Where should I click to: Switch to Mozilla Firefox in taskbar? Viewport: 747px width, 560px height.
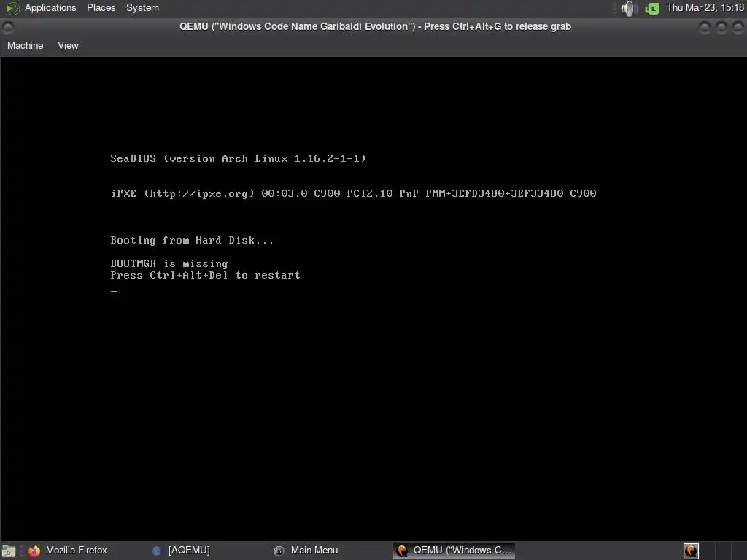pyautogui.click(x=68, y=551)
